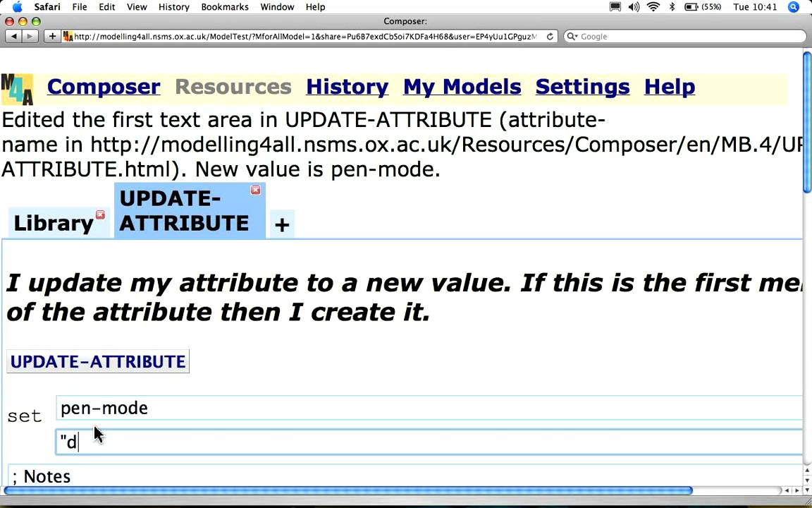Click the clock showing Tue 10:41
Viewport: 812px width, 508px height.
[755, 7]
